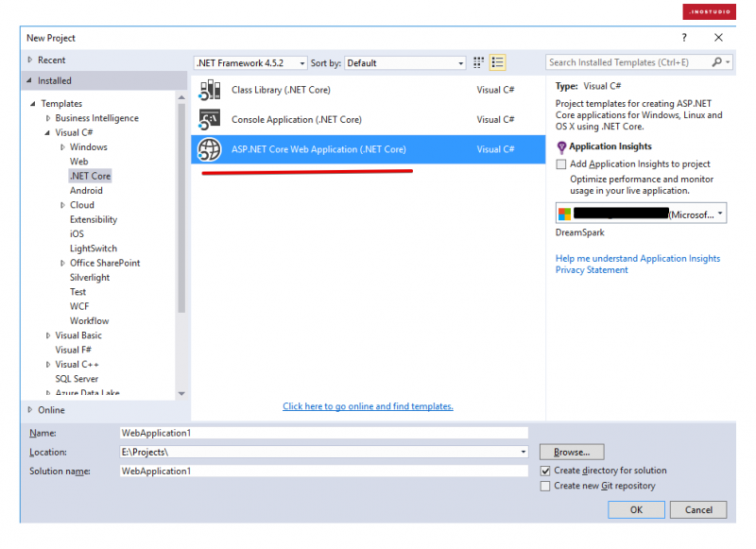Click the tree scrollbar down arrow

tap(181, 394)
